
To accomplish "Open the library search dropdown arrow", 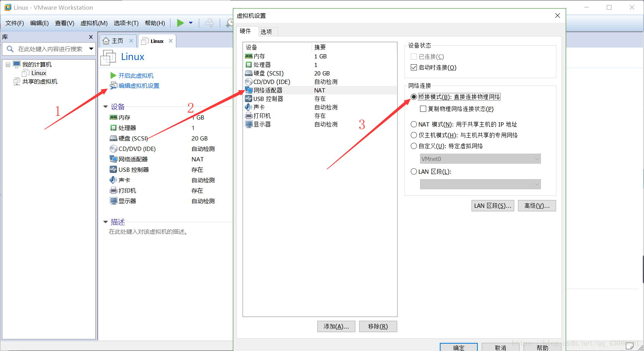I will 91,49.
